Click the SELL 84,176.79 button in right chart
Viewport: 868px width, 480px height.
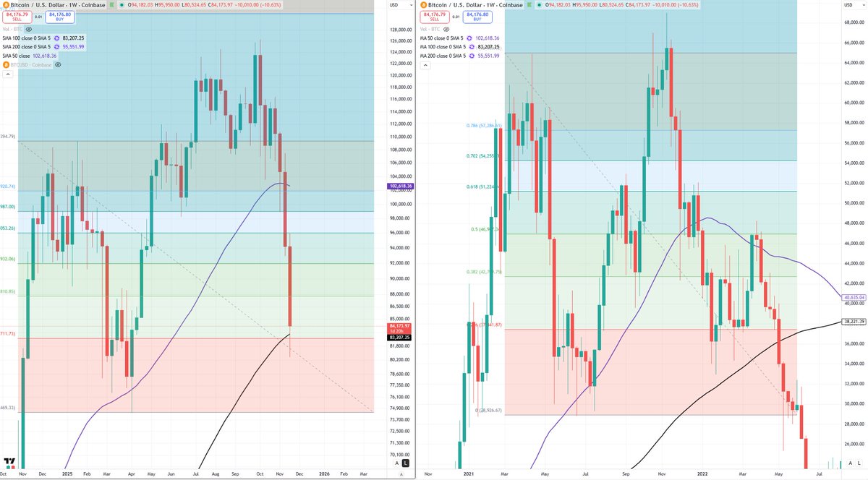[x=433, y=17]
